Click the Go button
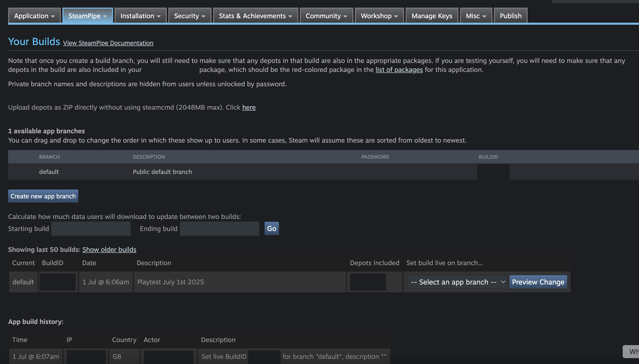This screenshot has height=364, width=639. point(271,228)
